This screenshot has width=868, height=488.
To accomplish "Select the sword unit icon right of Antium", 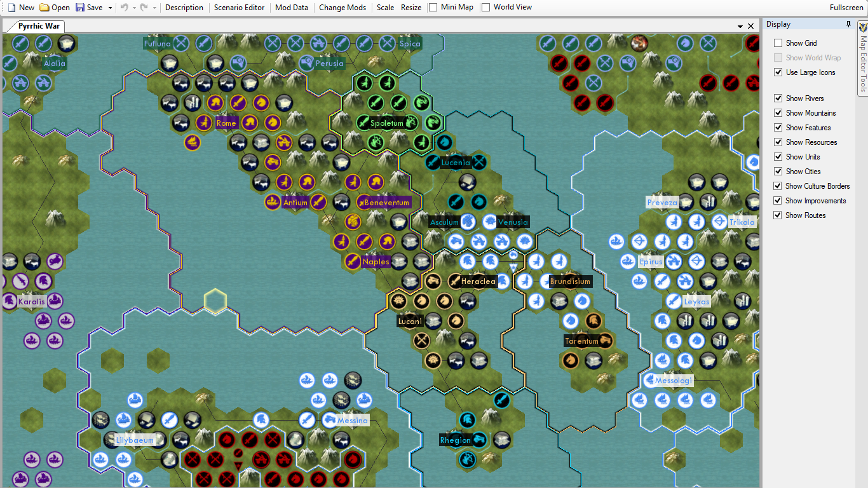I will pyautogui.click(x=318, y=202).
